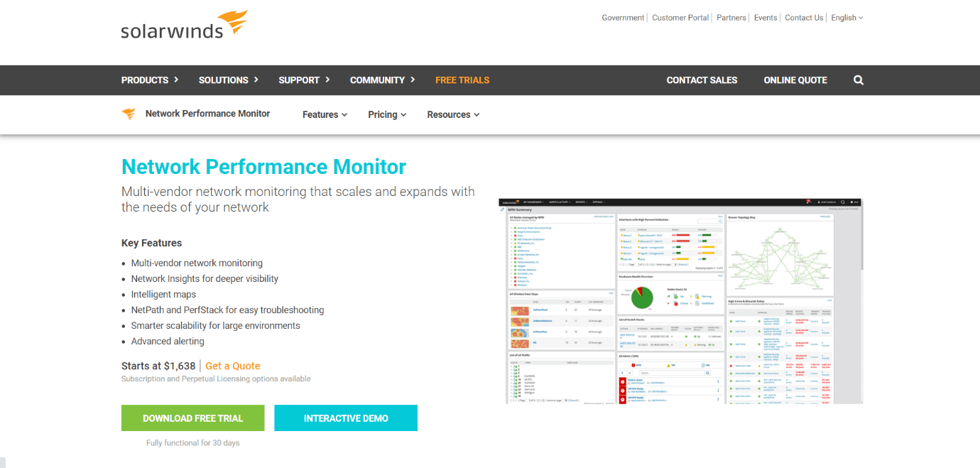Image resolution: width=980 pixels, height=468 pixels.
Task: Click the 'Key Features' heading
Action: [151, 243]
